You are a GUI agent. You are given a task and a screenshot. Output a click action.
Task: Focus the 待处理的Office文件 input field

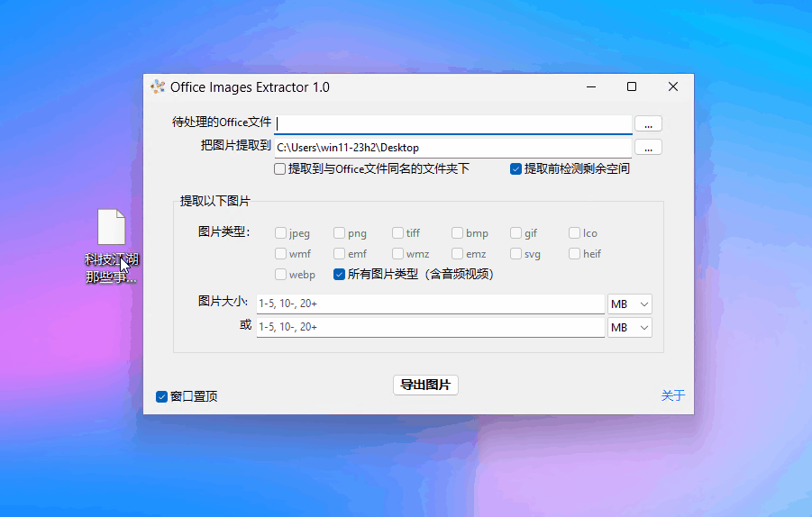click(452, 124)
